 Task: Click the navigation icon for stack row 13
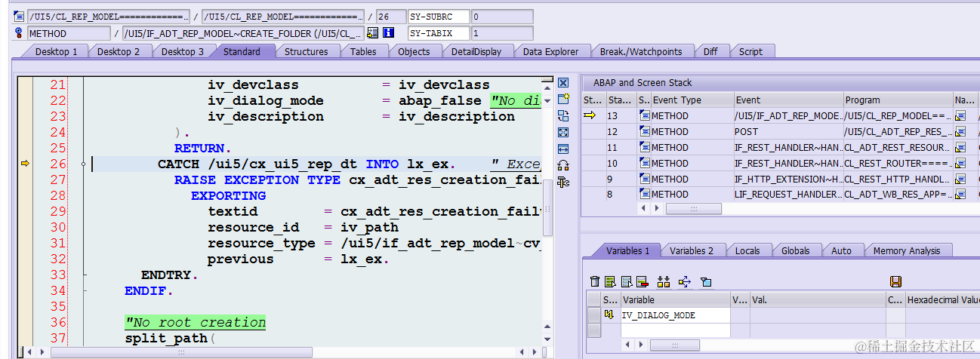click(x=960, y=115)
